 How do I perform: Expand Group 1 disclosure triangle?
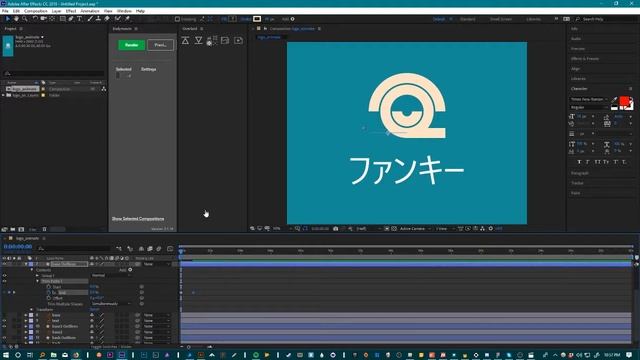(x=38, y=276)
